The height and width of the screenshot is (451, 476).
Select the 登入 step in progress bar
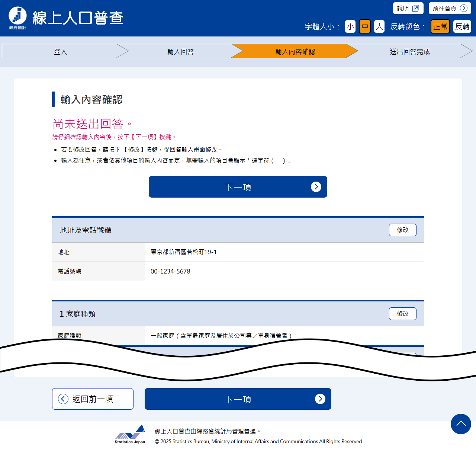click(60, 51)
